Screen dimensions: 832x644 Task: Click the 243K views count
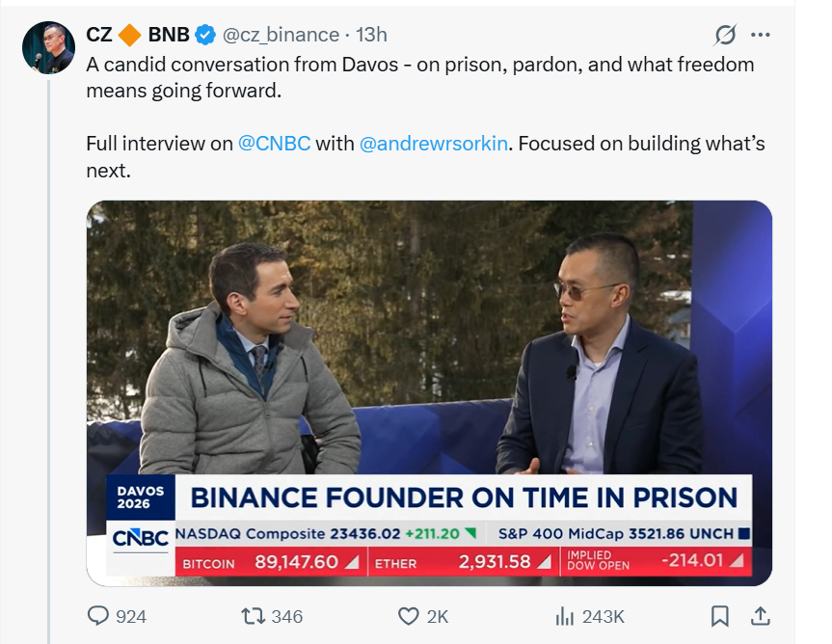coord(602,617)
